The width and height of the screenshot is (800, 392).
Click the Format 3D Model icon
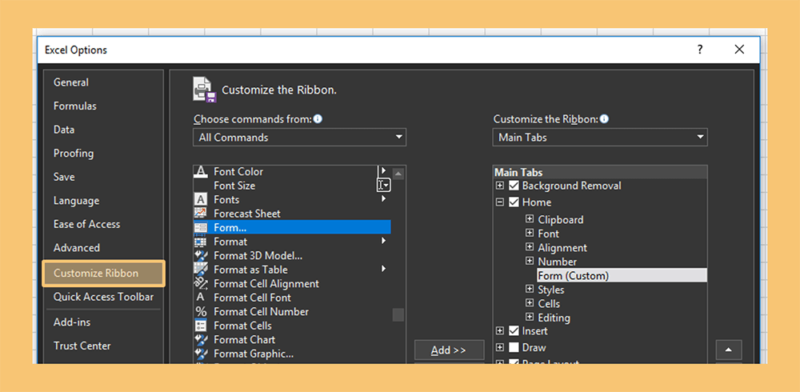click(x=201, y=255)
